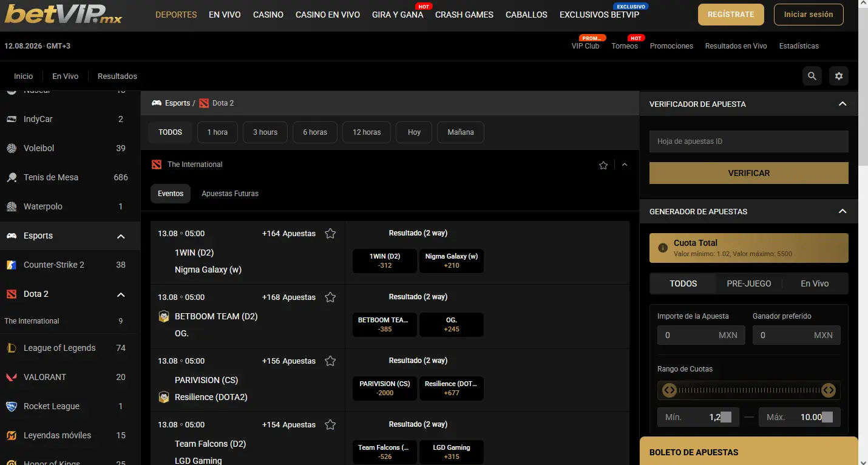
Task: Click the betVIP.mx logo
Action: pos(63,14)
